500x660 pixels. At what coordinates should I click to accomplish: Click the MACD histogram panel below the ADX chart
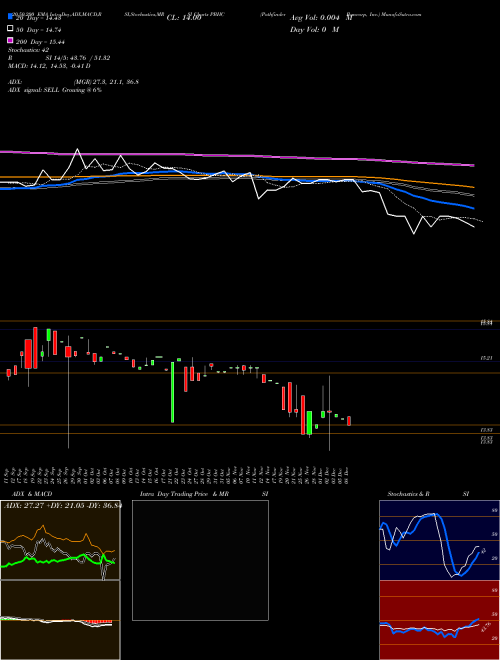pos(60,620)
